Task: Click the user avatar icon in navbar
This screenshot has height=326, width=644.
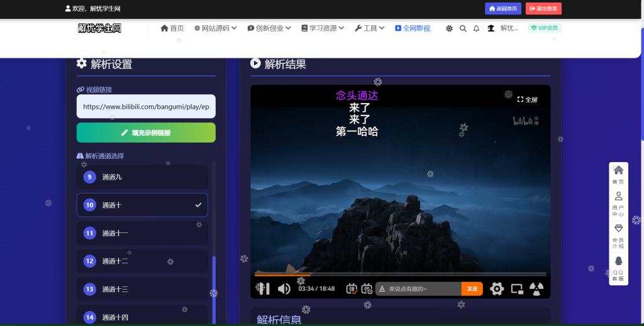Action: (x=491, y=28)
